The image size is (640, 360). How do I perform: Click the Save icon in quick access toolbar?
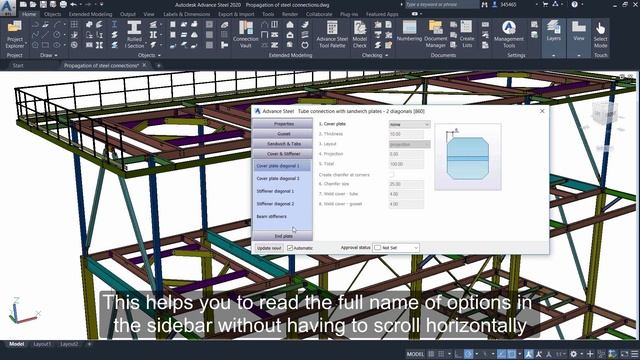click(43, 4)
